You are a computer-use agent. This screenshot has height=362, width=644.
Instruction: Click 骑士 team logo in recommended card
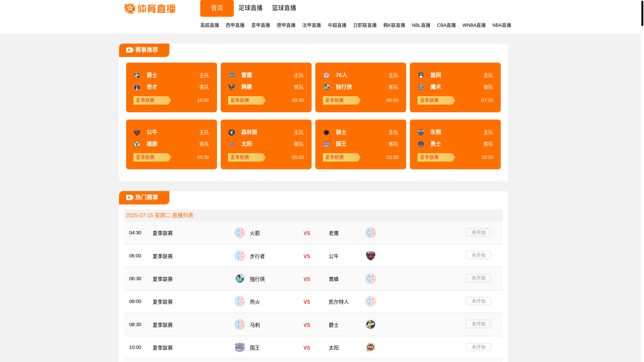(326, 132)
